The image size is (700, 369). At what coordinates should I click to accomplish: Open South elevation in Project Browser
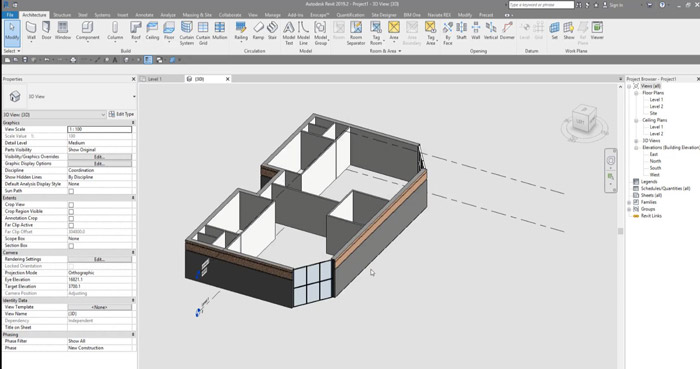click(655, 168)
